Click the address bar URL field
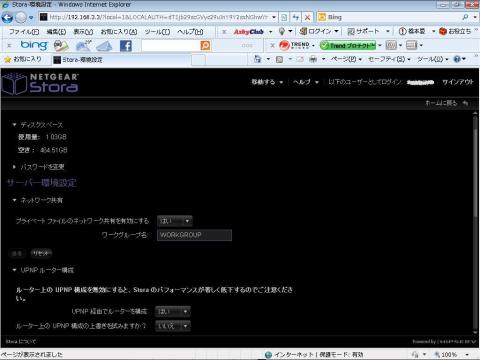Viewport: 480px width, 360px height. (158, 17)
